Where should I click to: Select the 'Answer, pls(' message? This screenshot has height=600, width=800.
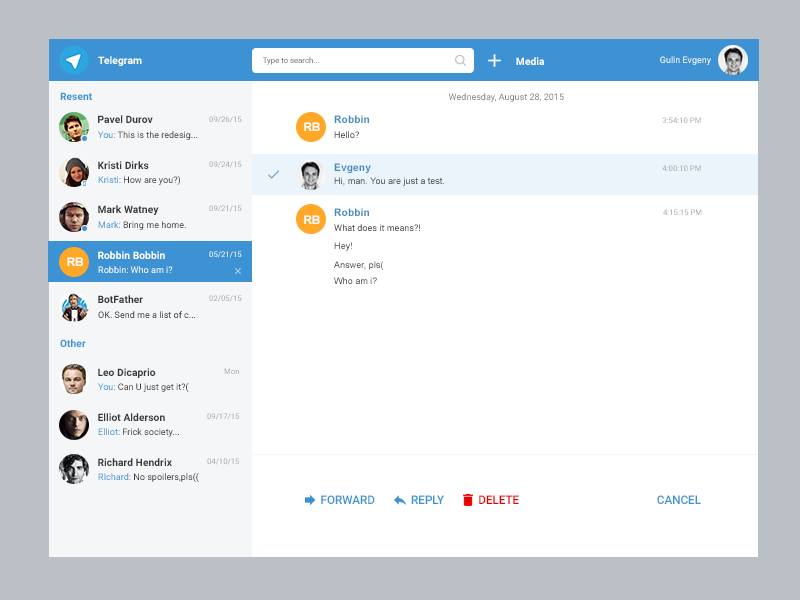coord(358,265)
